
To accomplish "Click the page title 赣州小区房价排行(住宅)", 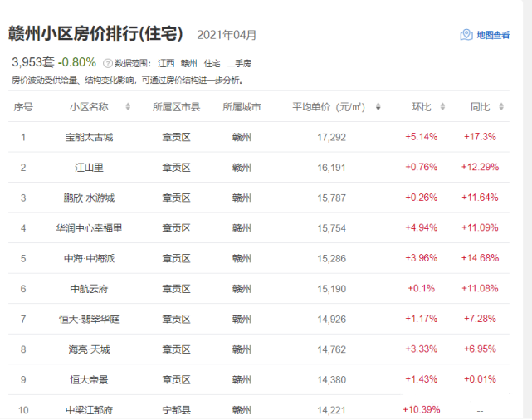I will pos(95,33).
